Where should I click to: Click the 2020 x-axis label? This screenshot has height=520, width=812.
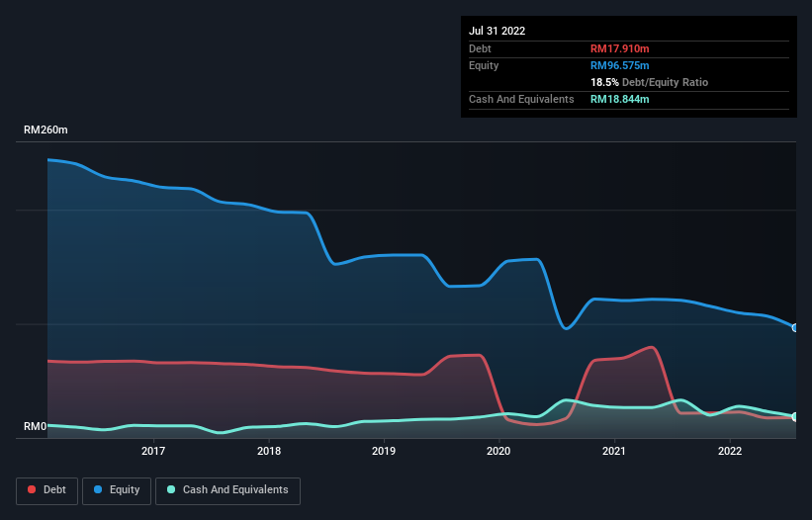[x=498, y=451]
